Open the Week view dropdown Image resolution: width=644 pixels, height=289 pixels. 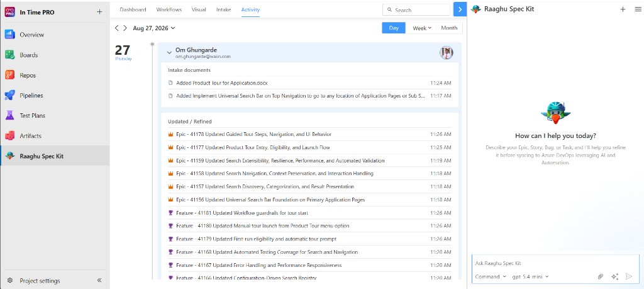coord(421,28)
